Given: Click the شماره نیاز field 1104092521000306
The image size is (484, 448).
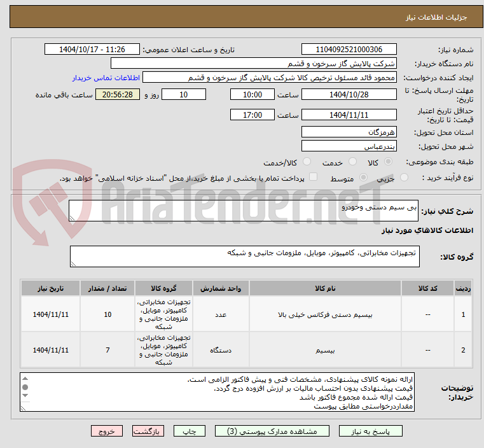Looking at the screenshot, I should (349, 50).
